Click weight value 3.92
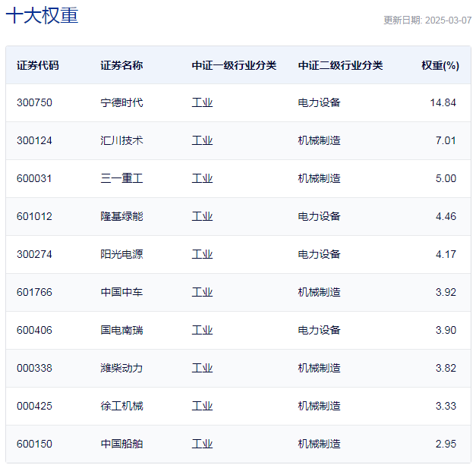 point(446,292)
